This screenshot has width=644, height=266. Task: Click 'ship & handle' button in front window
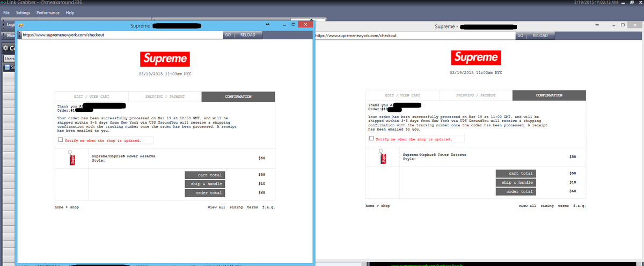click(x=204, y=184)
